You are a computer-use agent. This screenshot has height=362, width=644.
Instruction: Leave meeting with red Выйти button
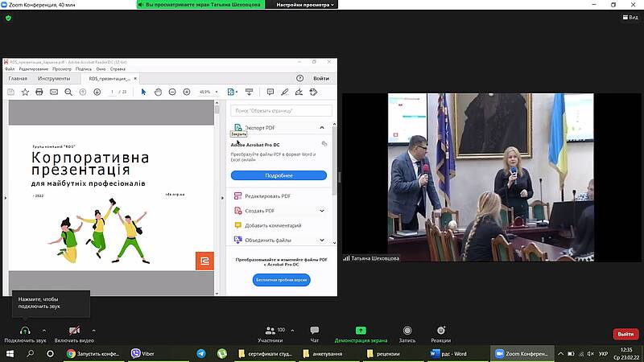pos(625,334)
